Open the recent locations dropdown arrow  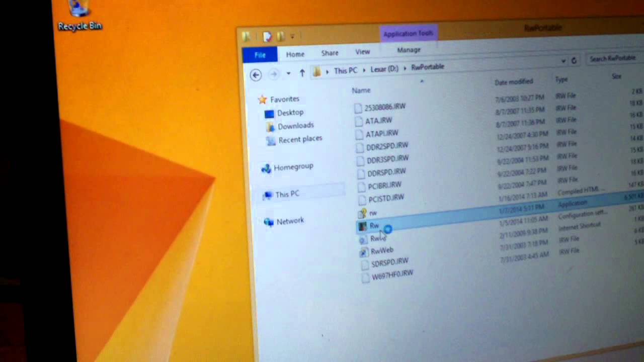[288, 73]
